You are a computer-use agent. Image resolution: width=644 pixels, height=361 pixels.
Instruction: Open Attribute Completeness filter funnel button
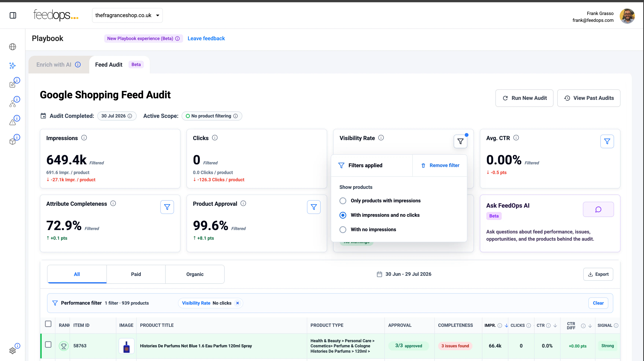(167, 207)
